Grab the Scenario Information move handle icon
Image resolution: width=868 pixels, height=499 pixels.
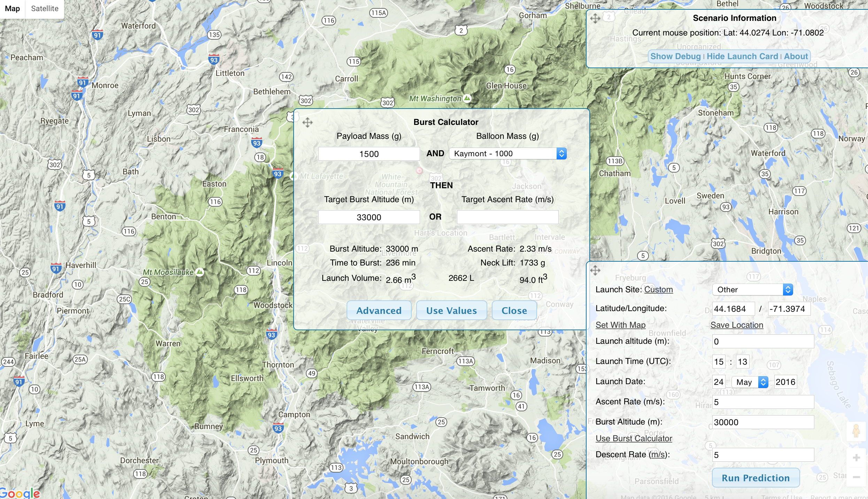[x=595, y=18]
